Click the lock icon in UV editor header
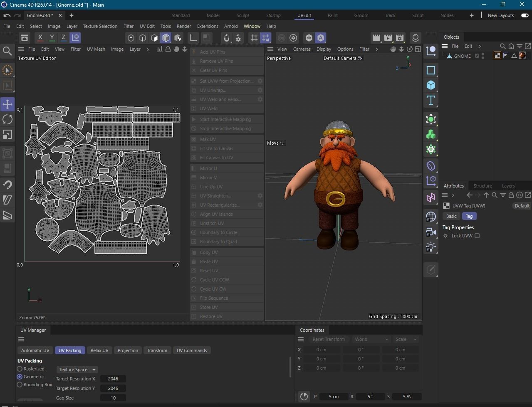This screenshot has height=407, width=532. 168,49
